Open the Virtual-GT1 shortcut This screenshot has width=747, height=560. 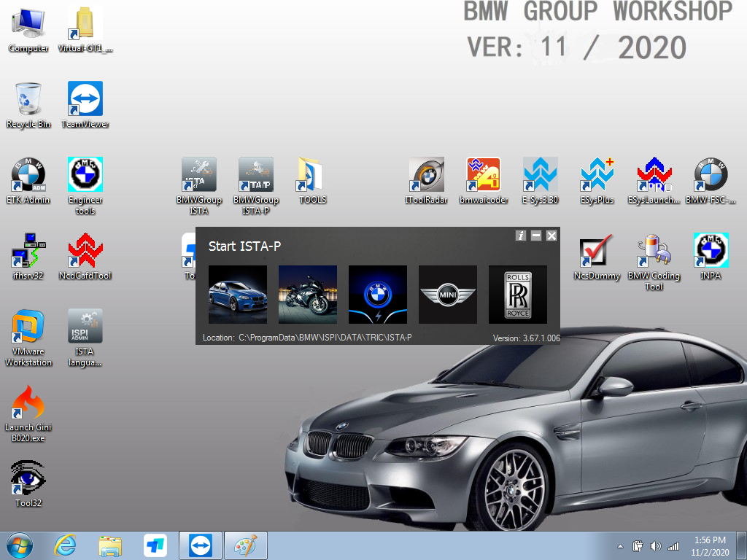[x=85, y=29]
